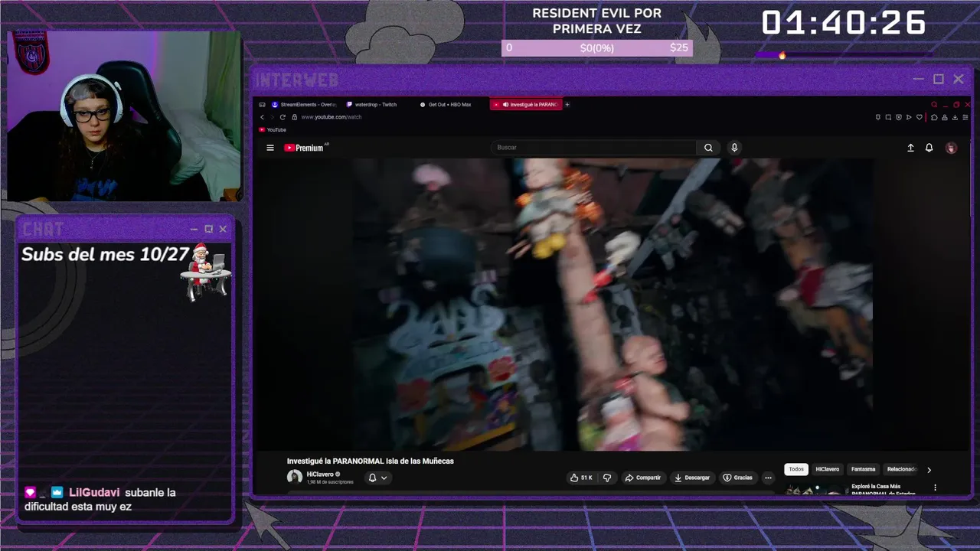Select the Fantasma filter chip

pyautogui.click(x=863, y=469)
